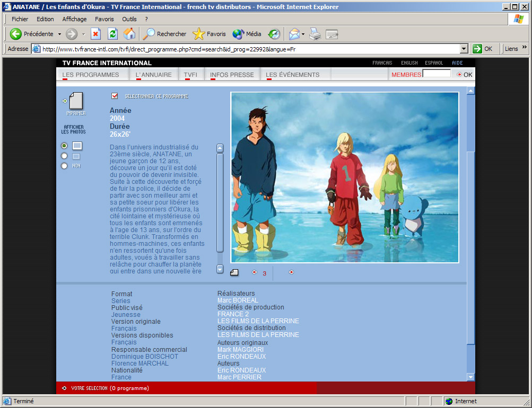Screen dimensions: 532x408
Task: Click the Internet zone globe icon
Action: 449,401
